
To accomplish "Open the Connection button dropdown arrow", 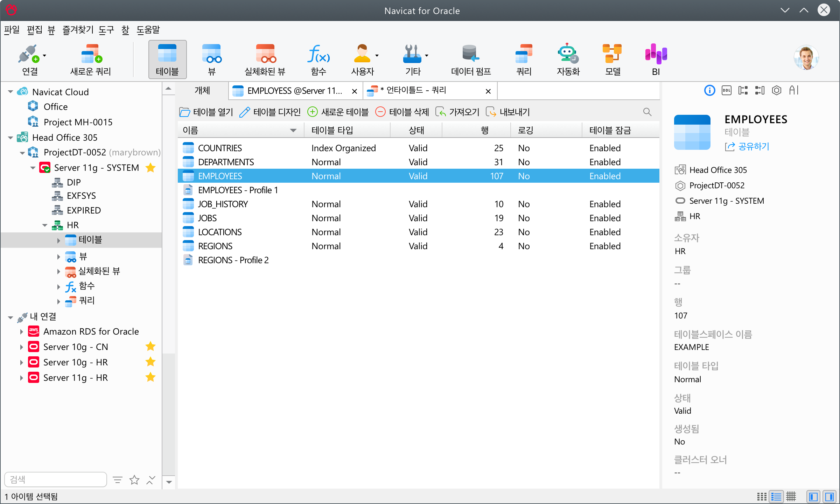I will coord(44,56).
